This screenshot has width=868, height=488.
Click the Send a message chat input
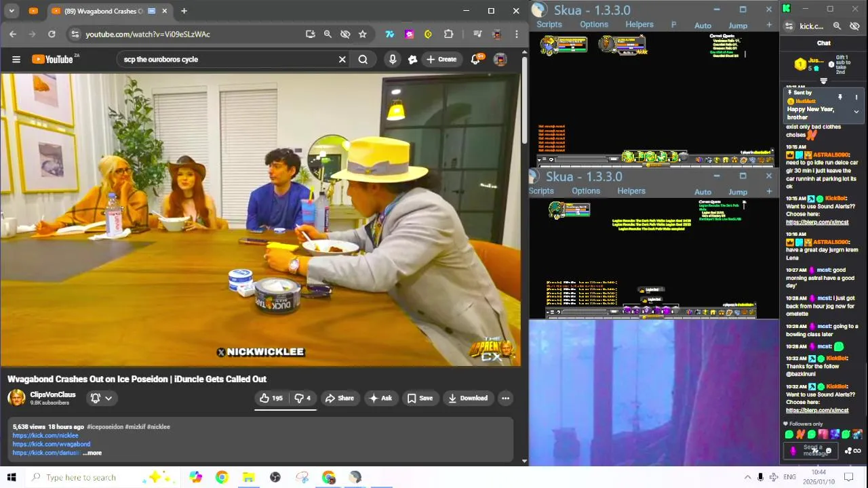coord(812,450)
